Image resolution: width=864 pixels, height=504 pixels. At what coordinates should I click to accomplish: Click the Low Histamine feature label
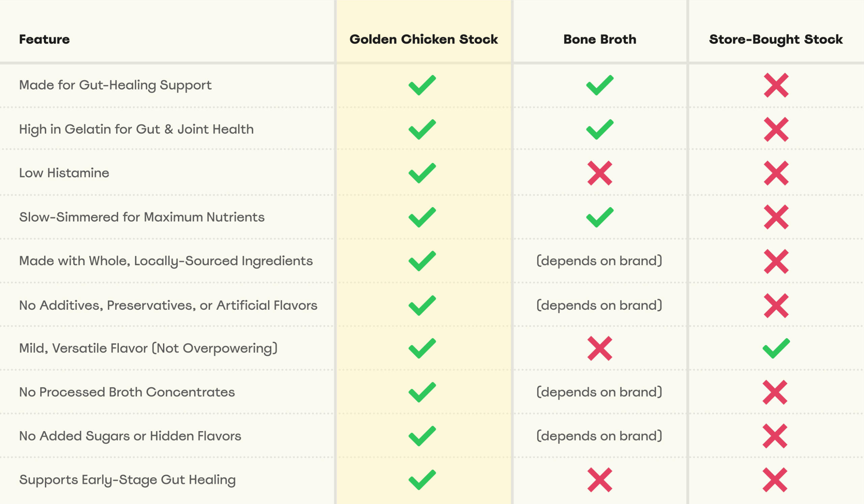(x=64, y=173)
